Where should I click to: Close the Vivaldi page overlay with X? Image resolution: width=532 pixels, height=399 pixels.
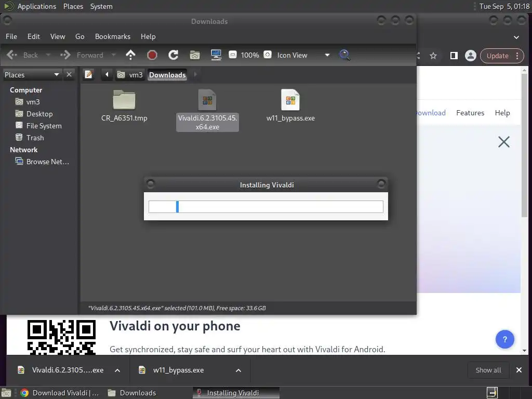tap(504, 142)
